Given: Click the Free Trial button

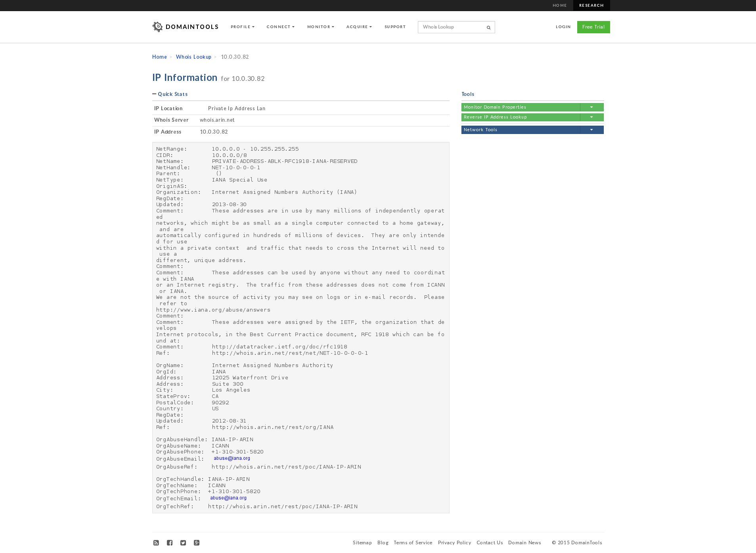Looking at the screenshot, I should pos(593,27).
